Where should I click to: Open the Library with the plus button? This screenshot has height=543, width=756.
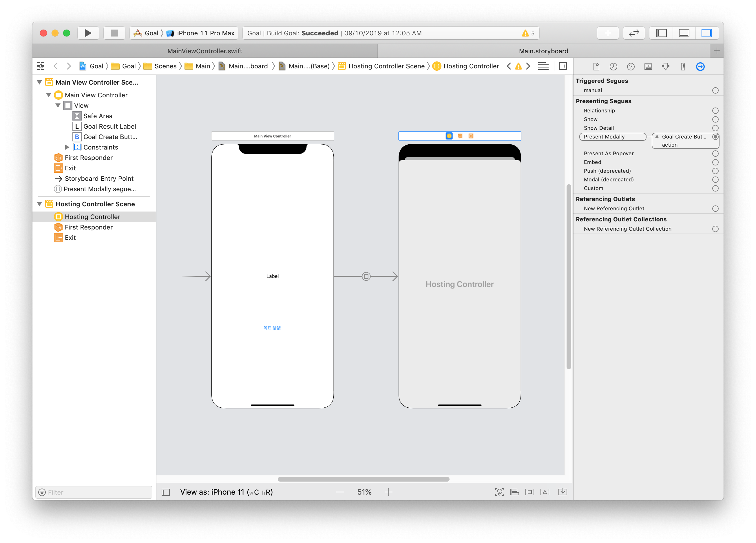(x=608, y=33)
